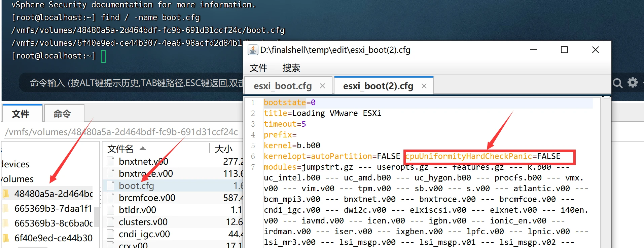The height and width of the screenshot is (248, 644).
Task: Switch to esxi_boot(2).cfg tab
Action: (x=378, y=86)
